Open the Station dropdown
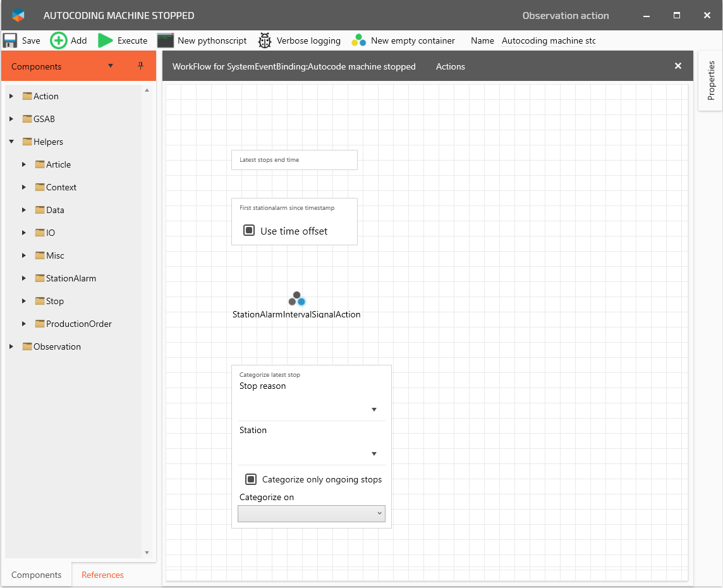 374,454
